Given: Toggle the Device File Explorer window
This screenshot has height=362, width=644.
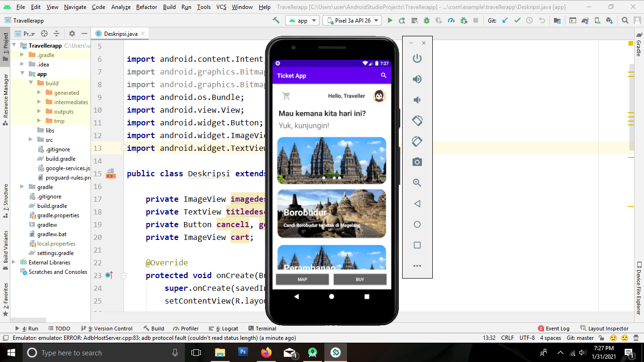Looking at the screenshot, I should (x=639, y=288).
